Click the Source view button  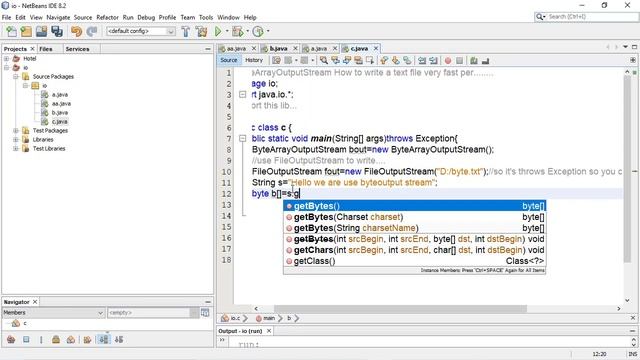(x=229, y=60)
